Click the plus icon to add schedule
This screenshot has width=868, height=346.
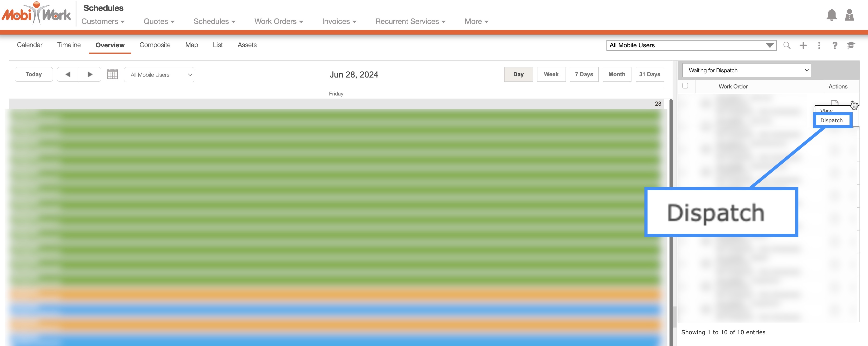point(803,45)
